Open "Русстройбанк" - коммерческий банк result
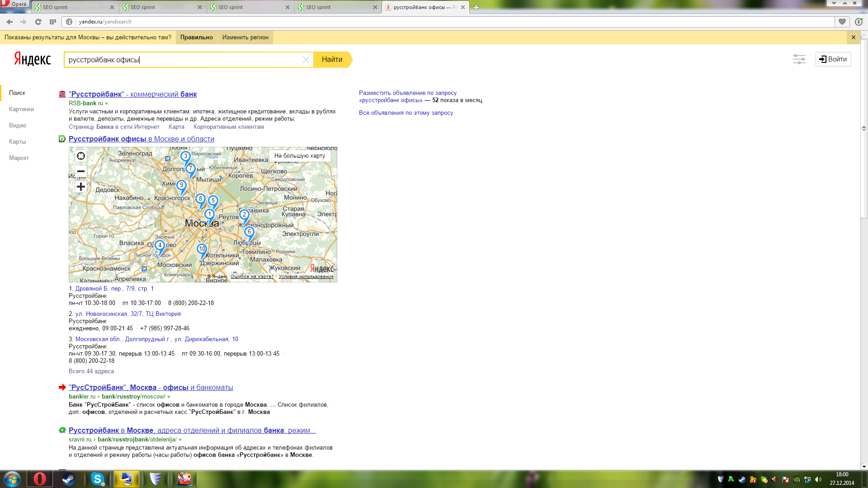The height and width of the screenshot is (488, 868). coord(132,94)
